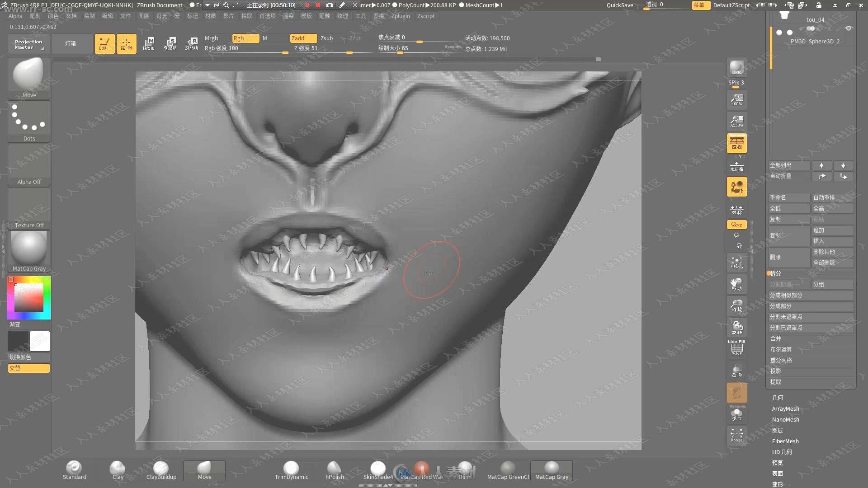This screenshot has height=488, width=868.
Task: Click the canvas rotate (旋转) icon
Action: pos(736,328)
